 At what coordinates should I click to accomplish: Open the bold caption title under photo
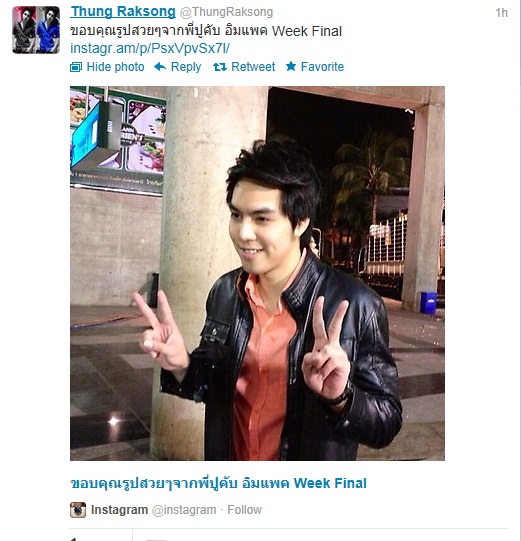pyautogui.click(x=218, y=483)
